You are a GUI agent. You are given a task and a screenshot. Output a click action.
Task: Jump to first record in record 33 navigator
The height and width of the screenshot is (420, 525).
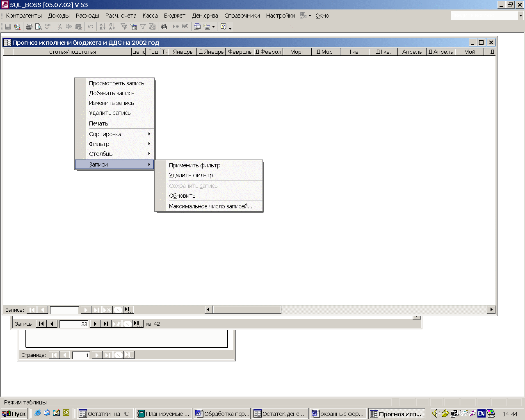tap(41, 324)
